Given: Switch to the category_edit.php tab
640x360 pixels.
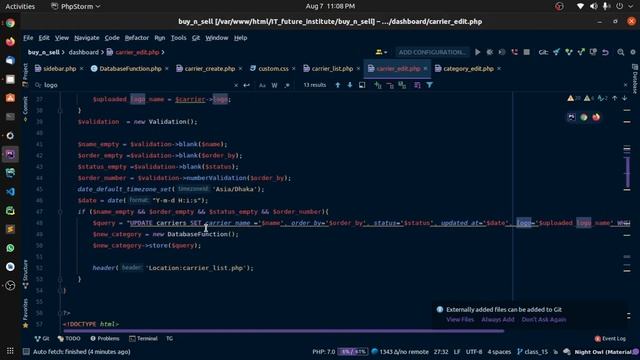Looking at the screenshot, I should click(x=468, y=69).
